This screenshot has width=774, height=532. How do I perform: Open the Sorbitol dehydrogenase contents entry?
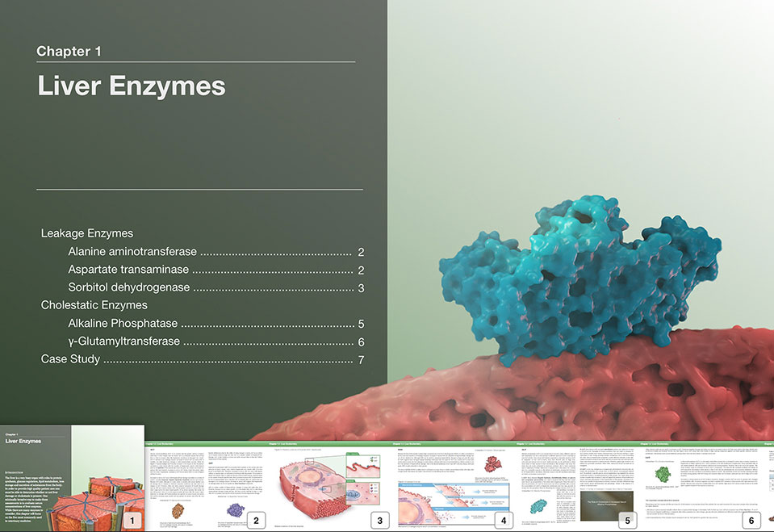[x=129, y=287]
